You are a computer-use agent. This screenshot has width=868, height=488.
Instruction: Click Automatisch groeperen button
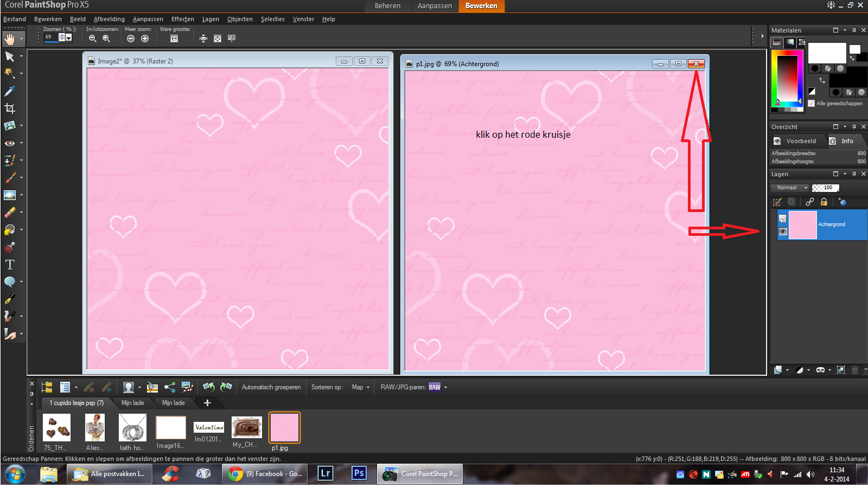[271, 387]
